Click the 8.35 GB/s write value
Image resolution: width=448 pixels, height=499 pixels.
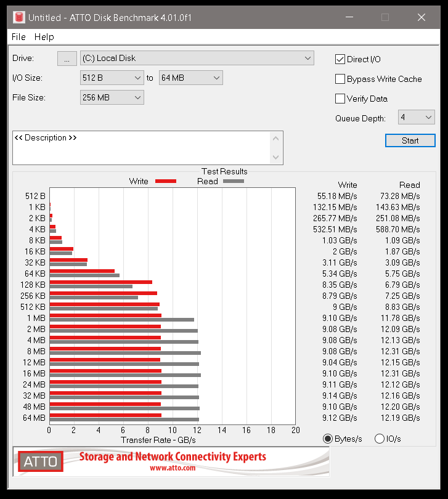[340, 285]
